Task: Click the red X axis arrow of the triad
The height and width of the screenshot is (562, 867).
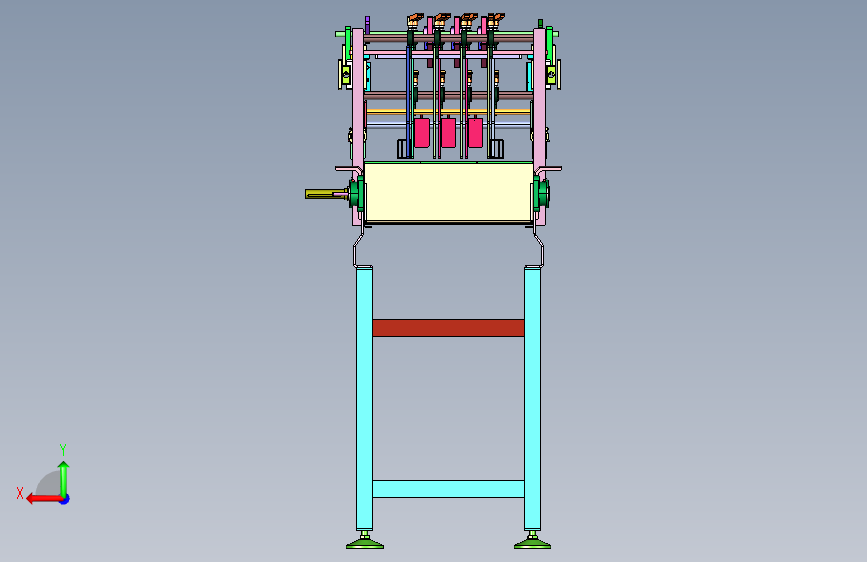Action: pos(44,499)
